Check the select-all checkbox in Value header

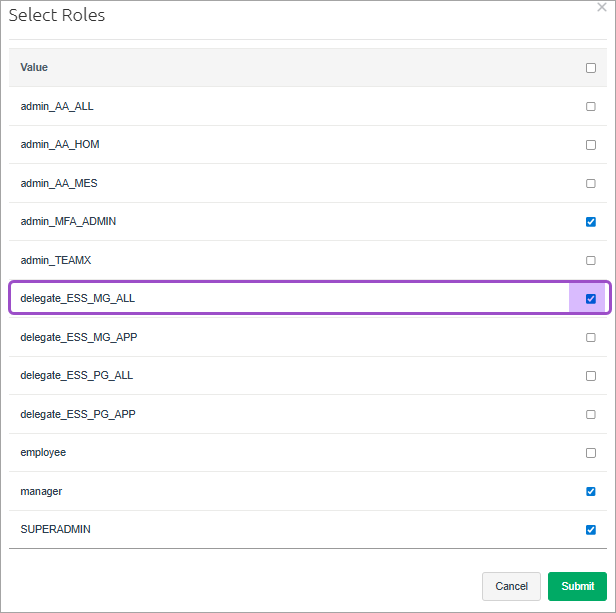pos(591,68)
